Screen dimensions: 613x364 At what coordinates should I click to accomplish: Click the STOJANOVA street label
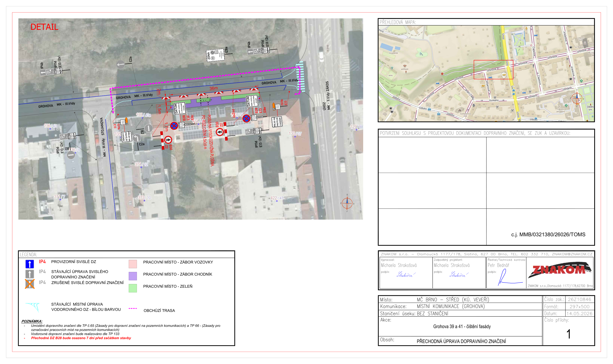(102, 127)
